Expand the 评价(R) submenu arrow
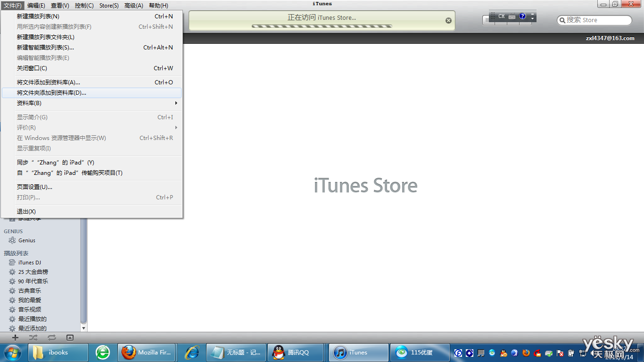 coord(176,128)
